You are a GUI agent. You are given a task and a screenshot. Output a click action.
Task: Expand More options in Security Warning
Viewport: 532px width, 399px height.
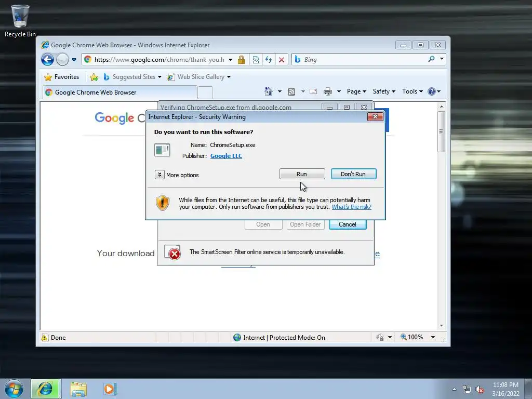(177, 175)
